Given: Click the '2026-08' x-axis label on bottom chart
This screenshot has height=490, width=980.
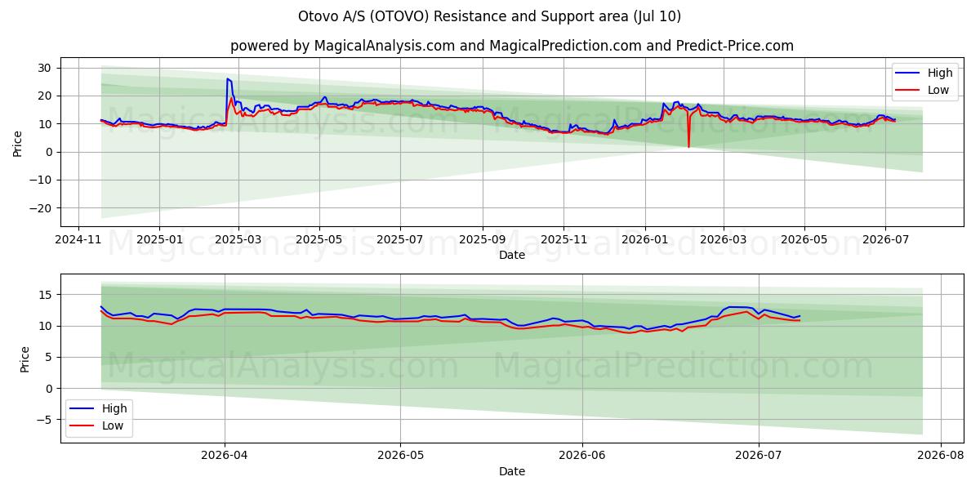Looking at the screenshot, I should 941,457.
